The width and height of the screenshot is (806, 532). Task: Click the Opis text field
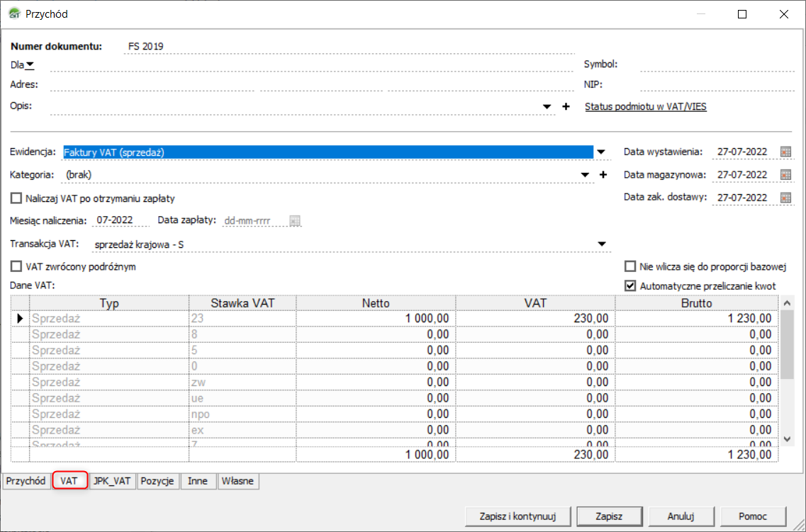[x=294, y=106]
